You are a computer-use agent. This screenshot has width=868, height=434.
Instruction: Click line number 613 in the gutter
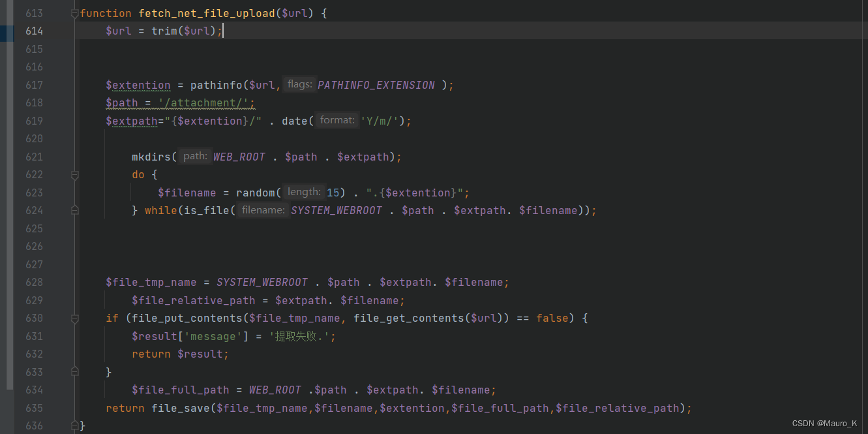[x=34, y=13]
